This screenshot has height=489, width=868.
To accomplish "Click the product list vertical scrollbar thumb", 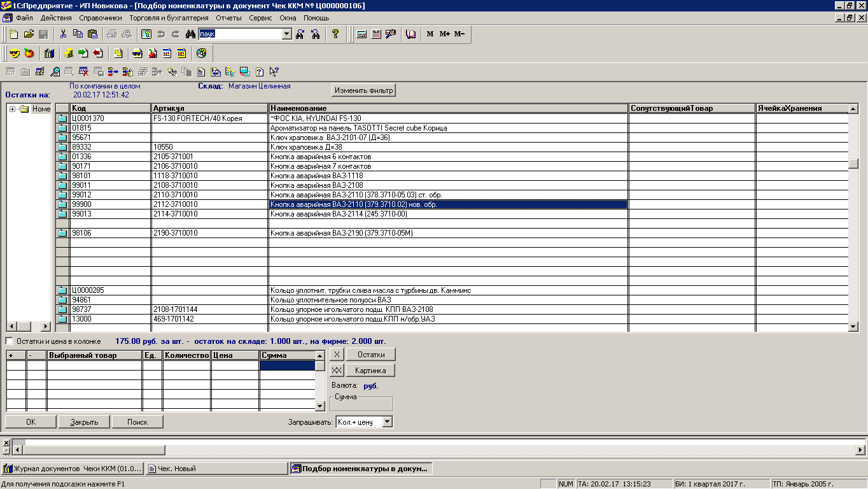I will click(x=853, y=164).
